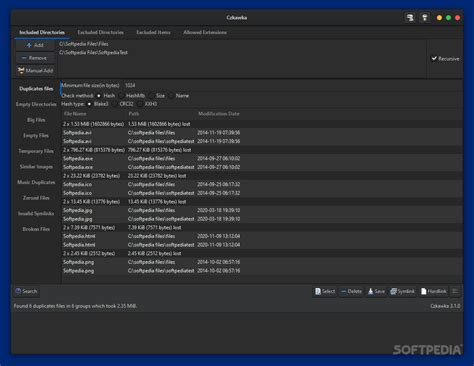
Task: Click the Czkawka 3.1.0 version label
Action: [x=445, y=306]
